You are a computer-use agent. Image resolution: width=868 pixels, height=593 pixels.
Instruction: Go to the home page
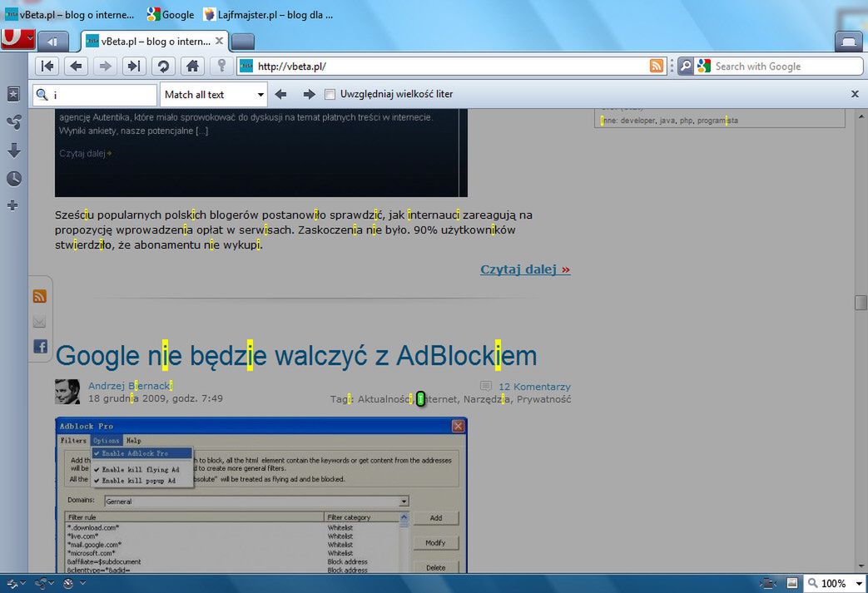coord(192,67)
